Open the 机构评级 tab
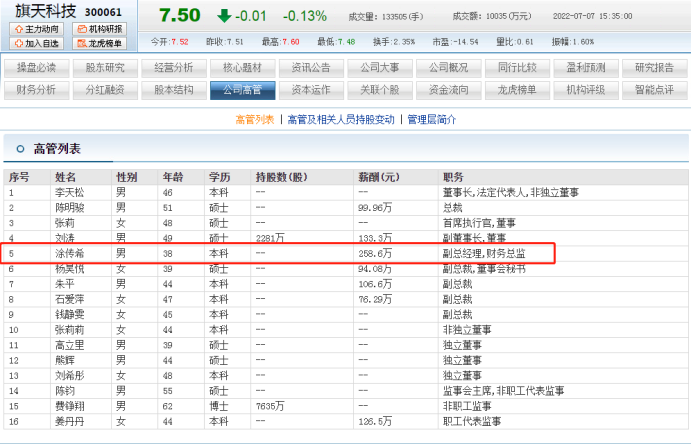The image size is (691, 444). pos(586,90)
